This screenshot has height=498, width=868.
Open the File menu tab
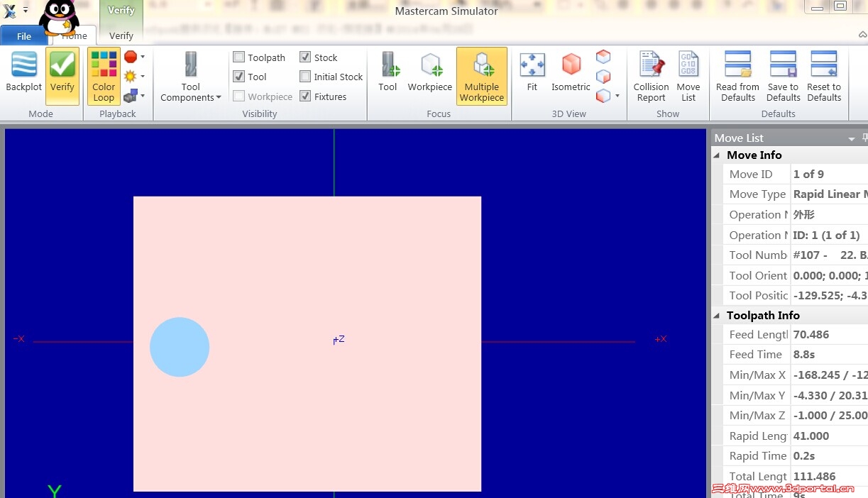pos(24,36)
